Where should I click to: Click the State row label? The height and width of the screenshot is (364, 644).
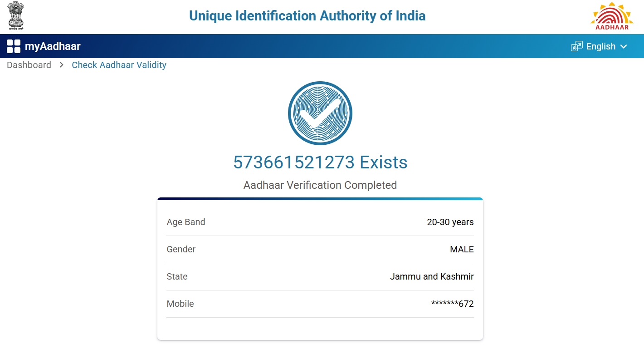177,276
